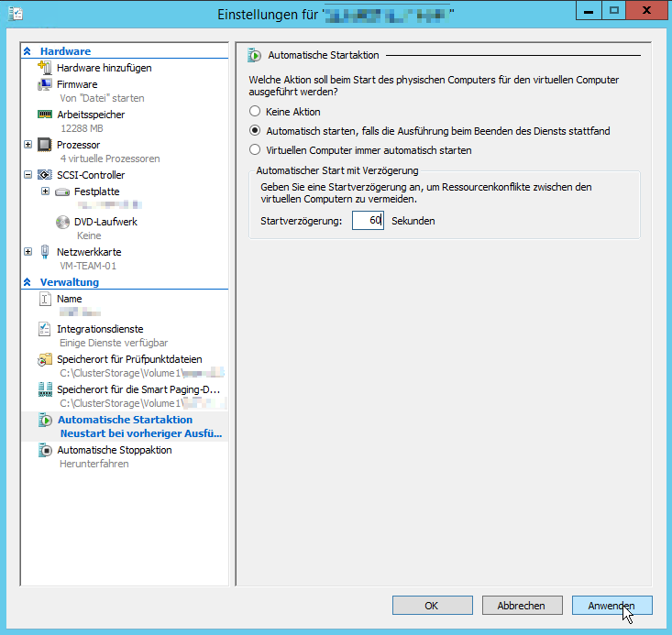Click the Integrationsdienste icon
This screenshot has height=635, width=672.
(45, 329)
